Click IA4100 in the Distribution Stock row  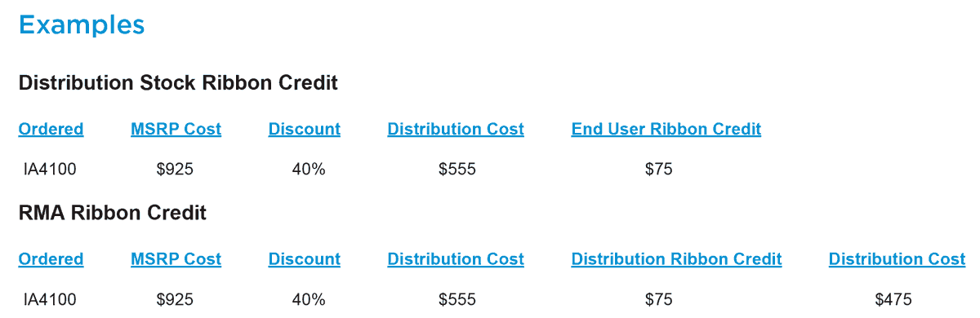[50, 170]
